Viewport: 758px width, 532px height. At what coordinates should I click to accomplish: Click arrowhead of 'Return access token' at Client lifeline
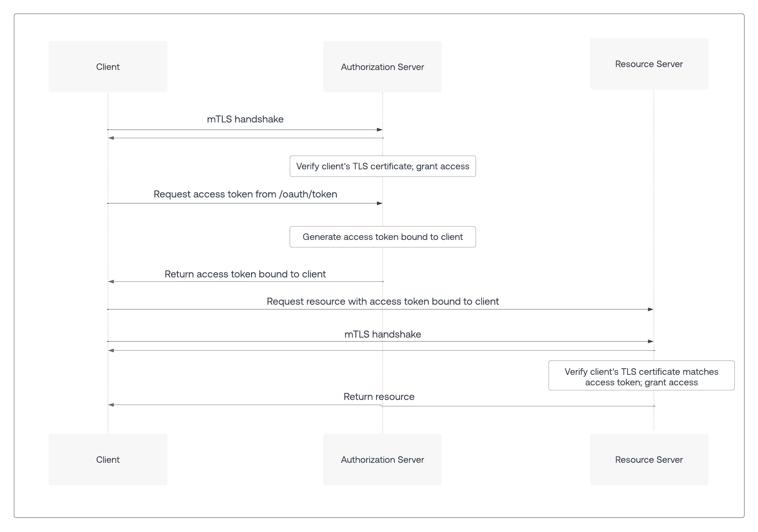(x=111, y=282)
